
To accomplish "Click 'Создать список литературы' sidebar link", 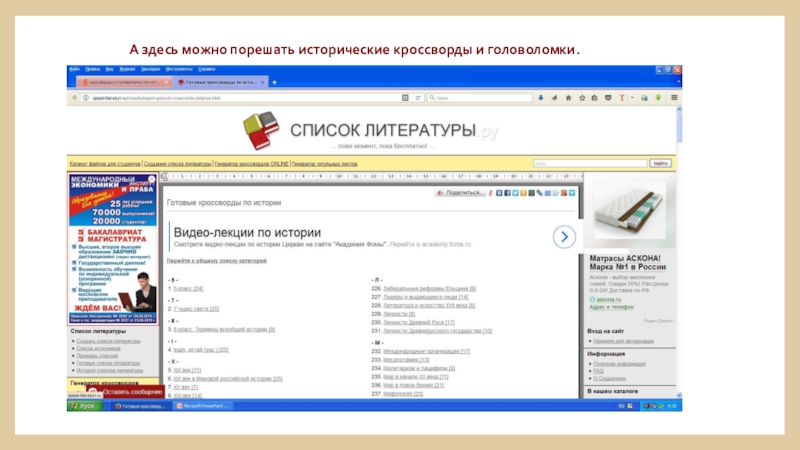I will coord(108,341).
